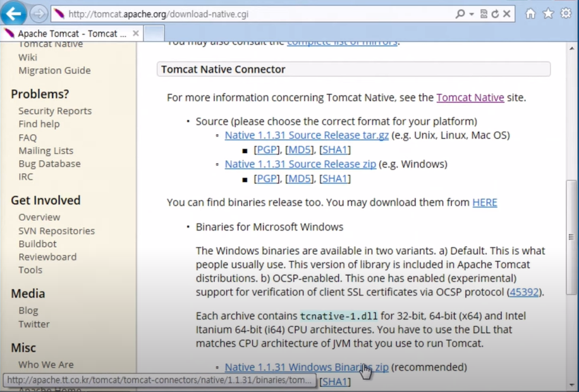Screen dimensions: 579x392
Task: Open SHA1 checksum for the source zip
Action: [x=335, y=179]
